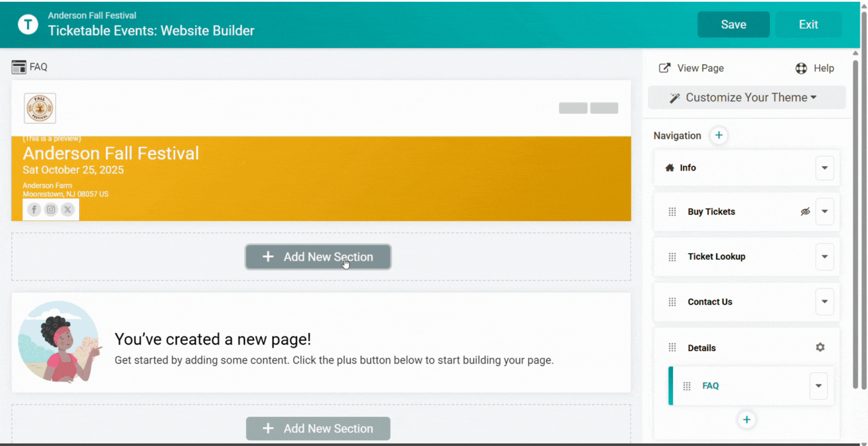This screenshot has width=868, height=446.
Task: Click the plus icon below FAQ item
Action: [x=747, y=420]
